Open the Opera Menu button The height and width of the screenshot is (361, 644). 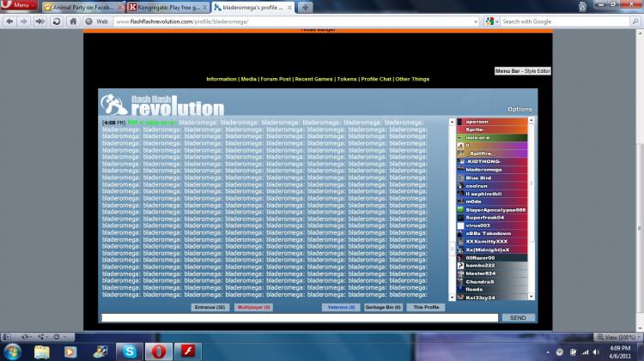point(19,5)
